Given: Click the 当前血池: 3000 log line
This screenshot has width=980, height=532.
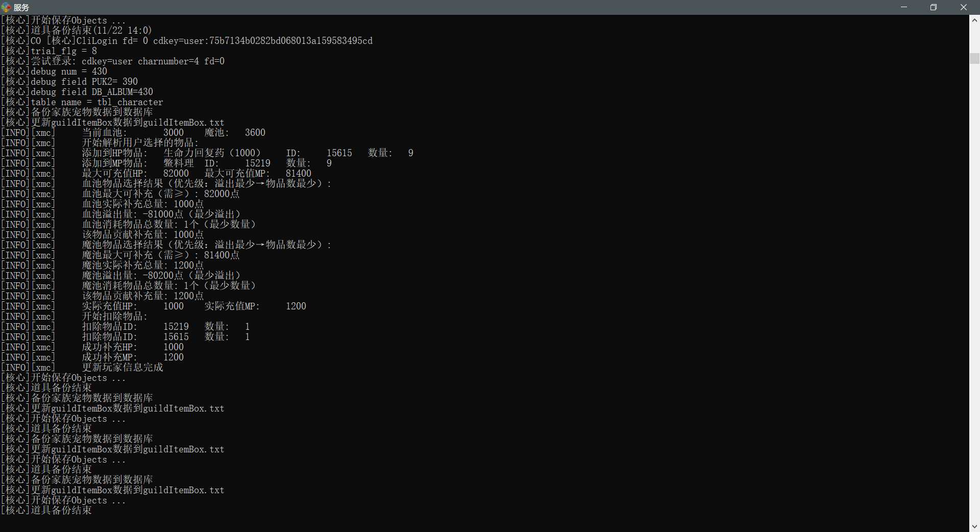Looking at the screenshot, I should (133, 133).
